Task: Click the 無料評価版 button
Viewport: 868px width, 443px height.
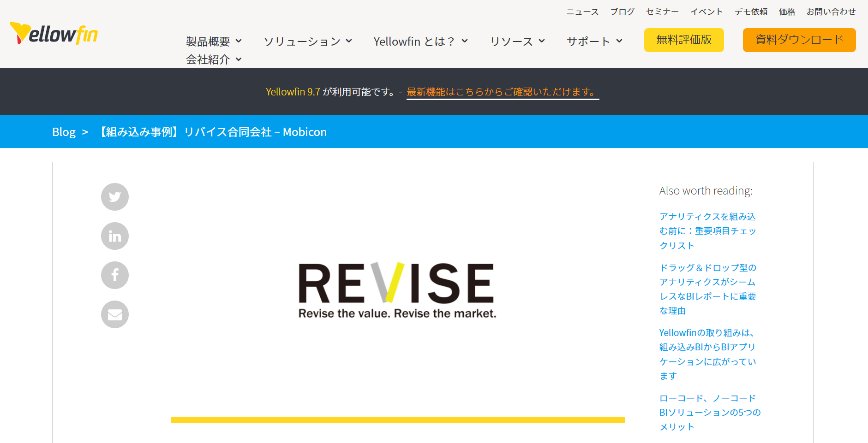Action: click(x=684, y=40)
